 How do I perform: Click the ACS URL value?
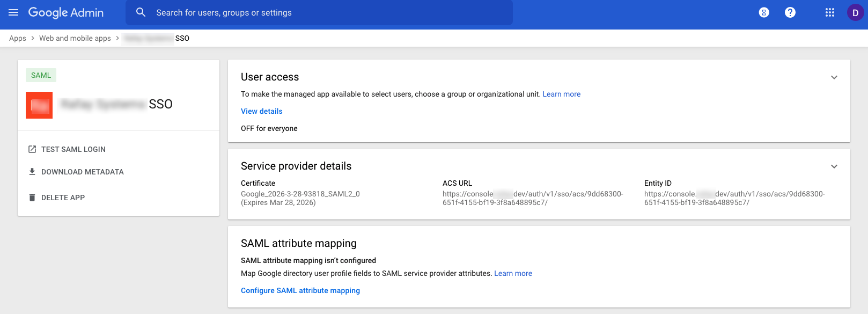(x=533, y=198)
